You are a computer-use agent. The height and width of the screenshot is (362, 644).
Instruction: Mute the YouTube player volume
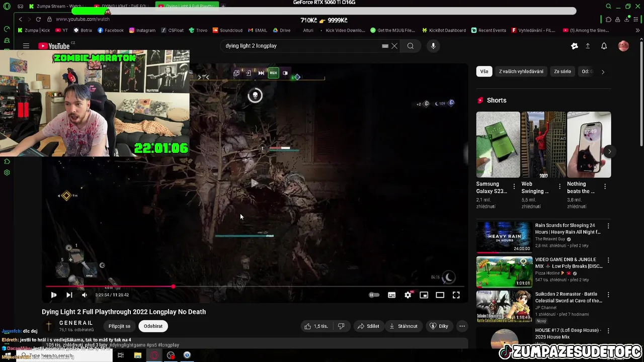click(84, 295)
